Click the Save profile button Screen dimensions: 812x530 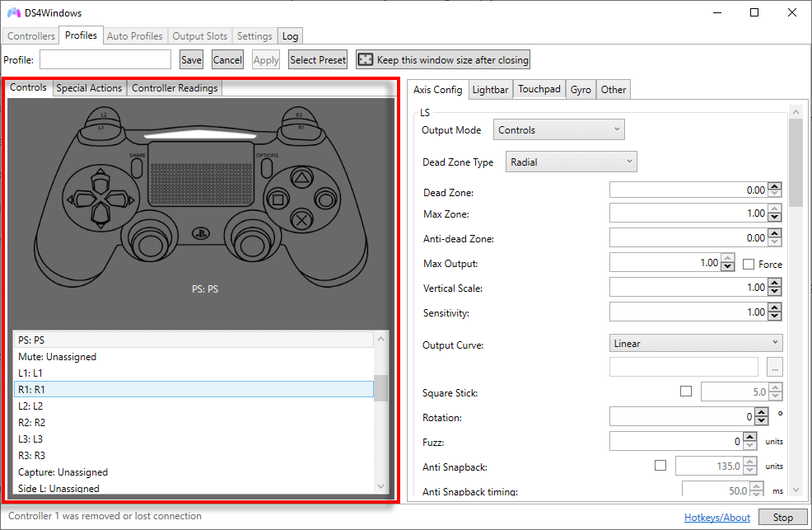[x=191, y=59]
